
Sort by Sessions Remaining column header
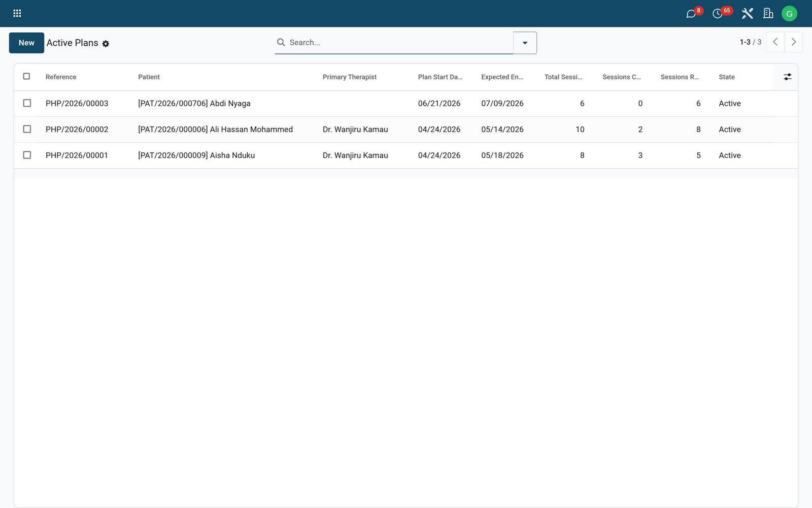(x=680, y=77)
